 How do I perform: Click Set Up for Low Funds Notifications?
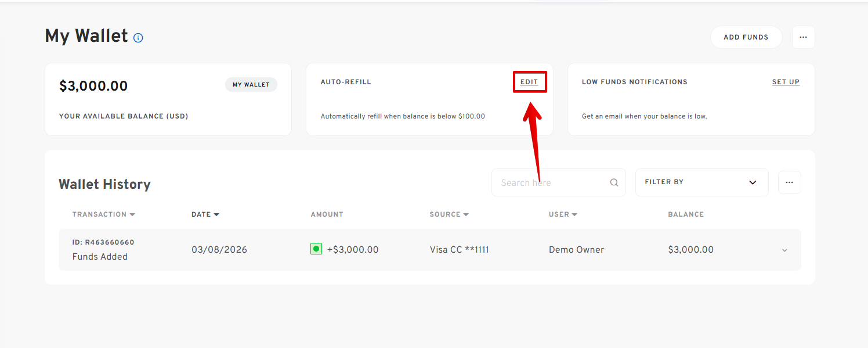[x=786, y=82]
